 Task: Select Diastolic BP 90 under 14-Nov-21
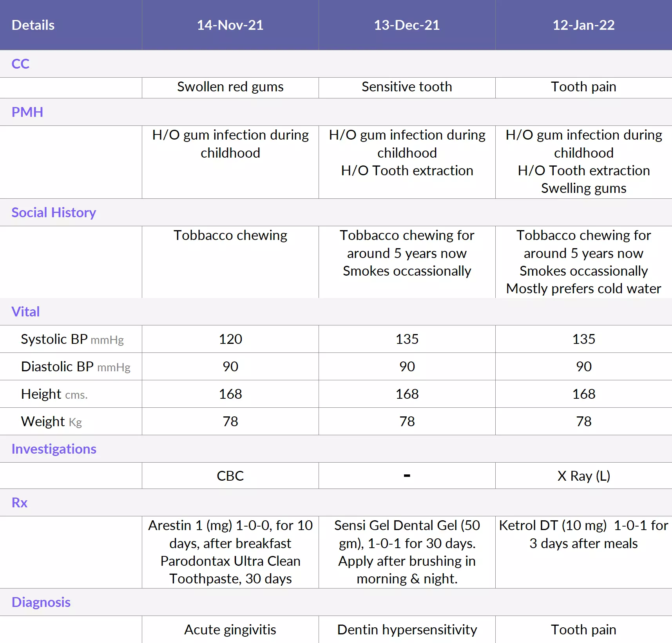pos(230,367)
